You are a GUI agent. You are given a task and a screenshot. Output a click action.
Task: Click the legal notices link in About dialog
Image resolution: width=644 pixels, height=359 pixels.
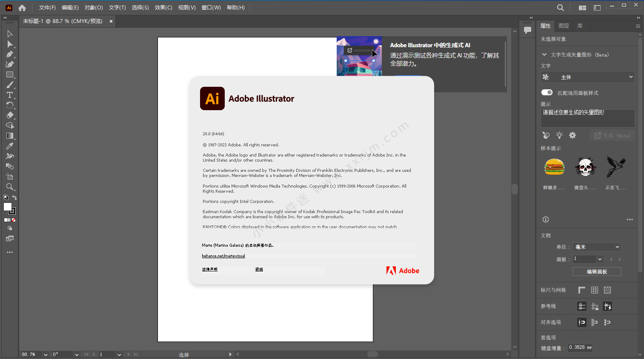tap(210, 269)
